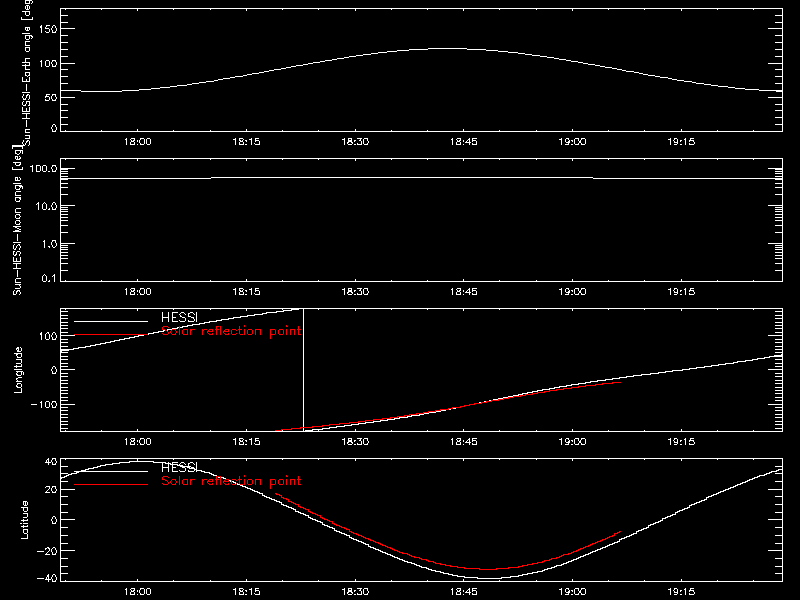Click the -40 tick on Latitude axis
The image size is (800, 600).
(48, 579)
